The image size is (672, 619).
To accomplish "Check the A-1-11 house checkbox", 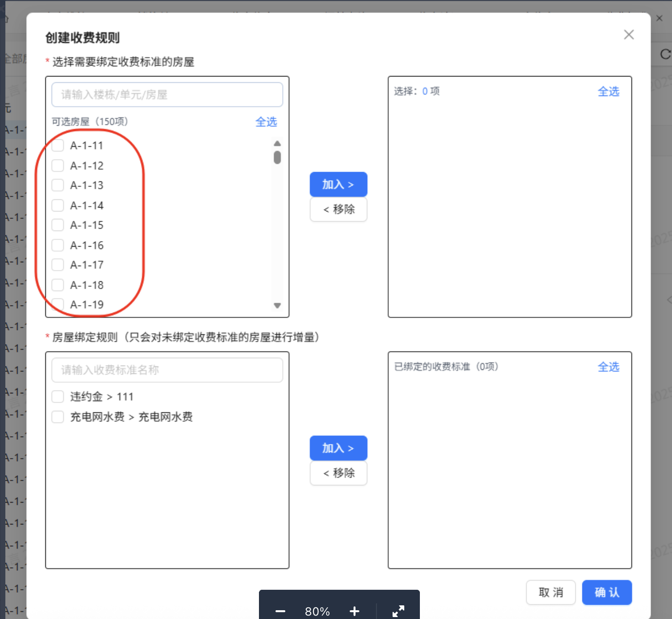I will (x=58, y=146).
